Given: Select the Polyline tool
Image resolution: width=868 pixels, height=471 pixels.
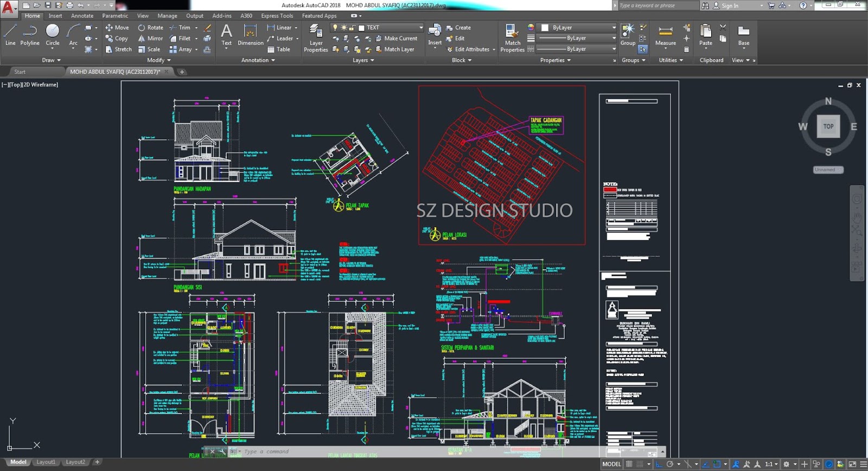Looking at the screenshot, I should [30, 35].
